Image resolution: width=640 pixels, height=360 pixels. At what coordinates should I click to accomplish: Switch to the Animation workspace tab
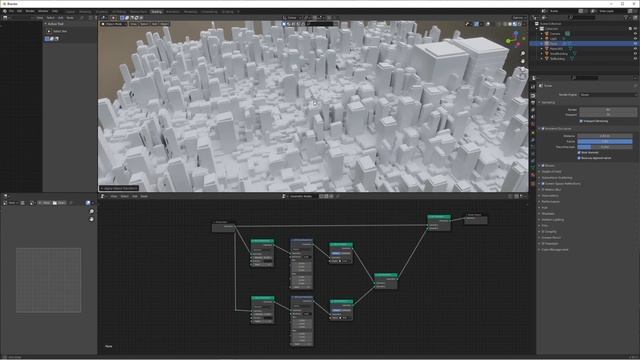[x=173, y=12]
